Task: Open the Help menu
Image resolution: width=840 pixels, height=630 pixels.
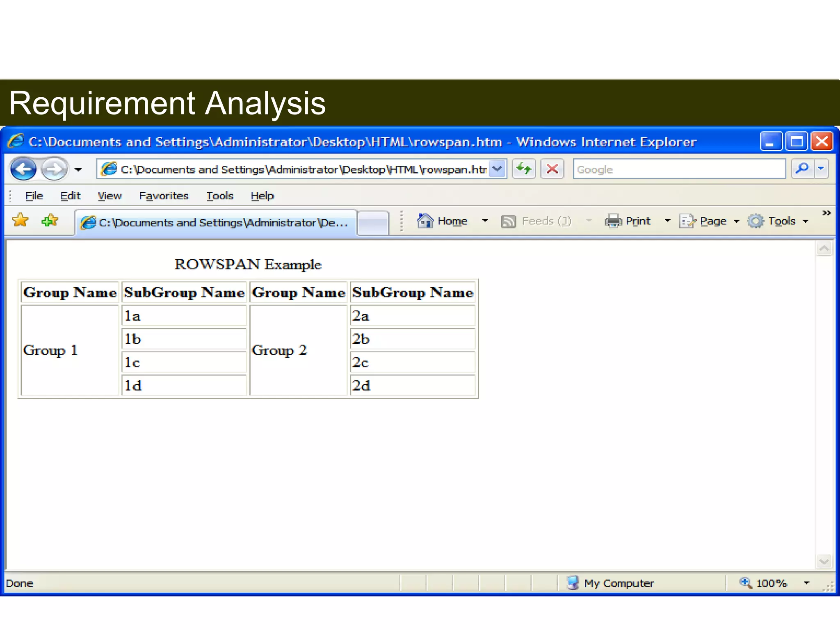Action: pyautogui.click(x=262, y=196)
